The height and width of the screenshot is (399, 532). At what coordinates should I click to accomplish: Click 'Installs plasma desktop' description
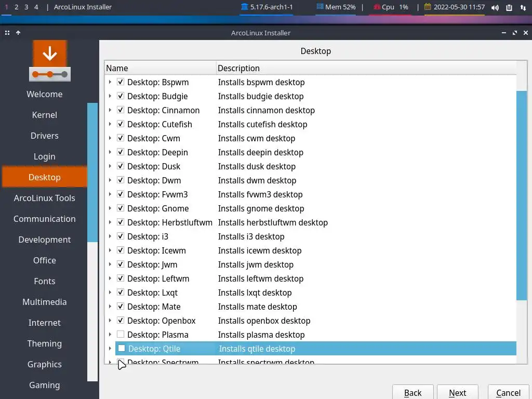pyautogui.click(x=261, y=335)
